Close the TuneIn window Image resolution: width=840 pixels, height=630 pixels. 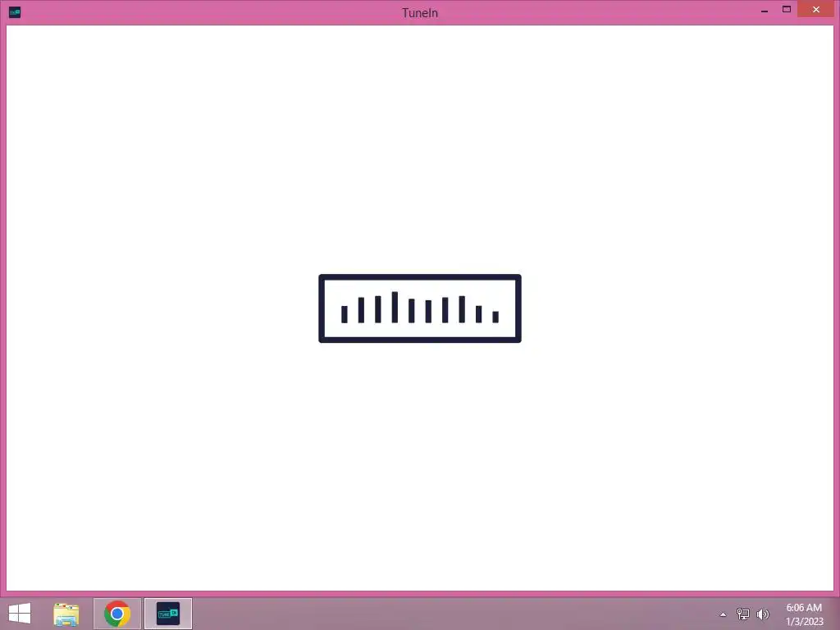coord(816,10)
